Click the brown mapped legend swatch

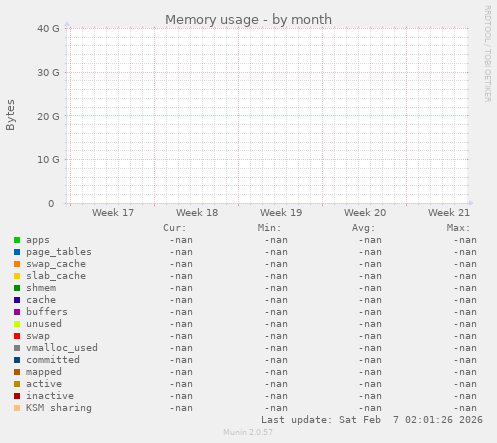[x=17, y=372]
